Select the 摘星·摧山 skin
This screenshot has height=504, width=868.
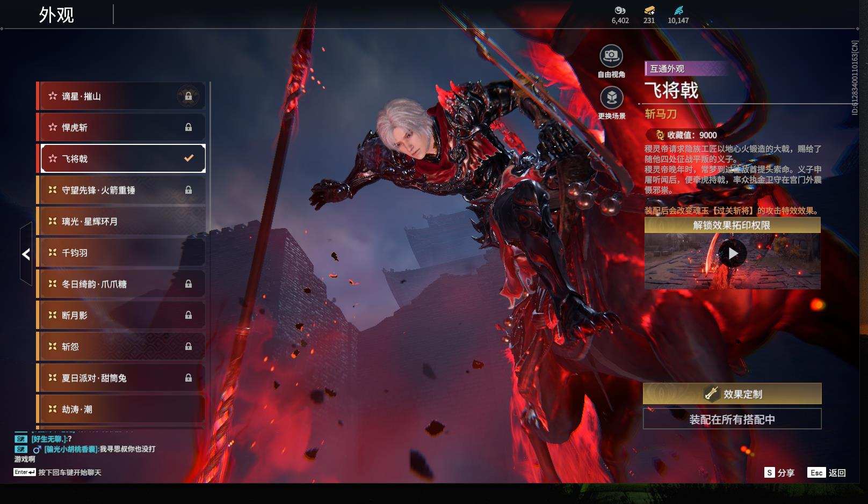[121, 96]
